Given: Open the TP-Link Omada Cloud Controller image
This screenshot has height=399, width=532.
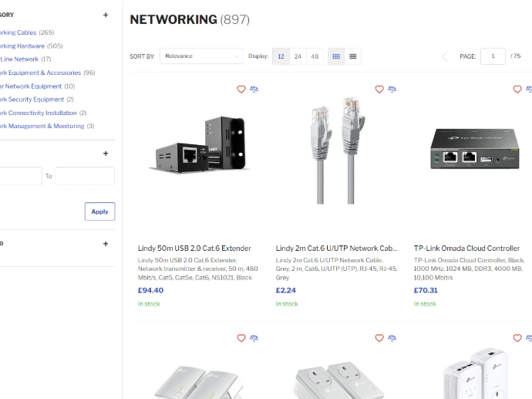Looking at the screenshot, I should coord(474,154).
